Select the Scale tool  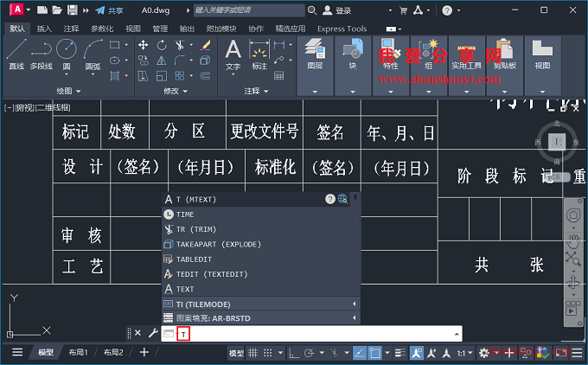(162, 76)
